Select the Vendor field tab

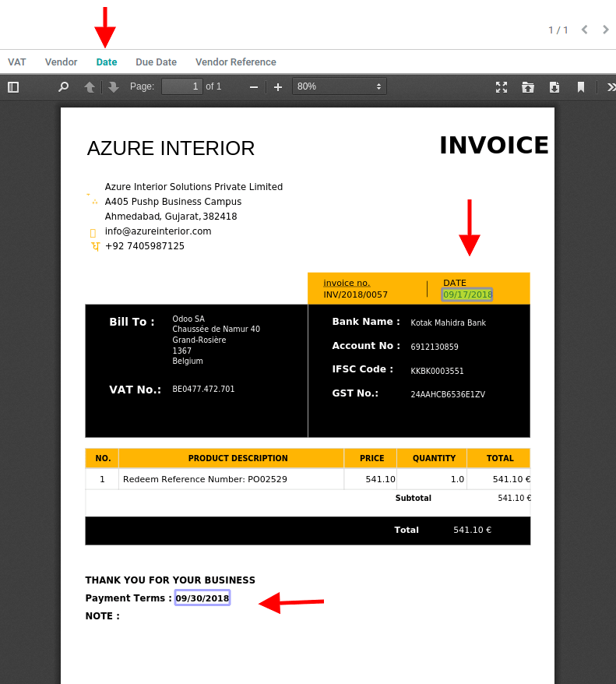pos(61,62)
